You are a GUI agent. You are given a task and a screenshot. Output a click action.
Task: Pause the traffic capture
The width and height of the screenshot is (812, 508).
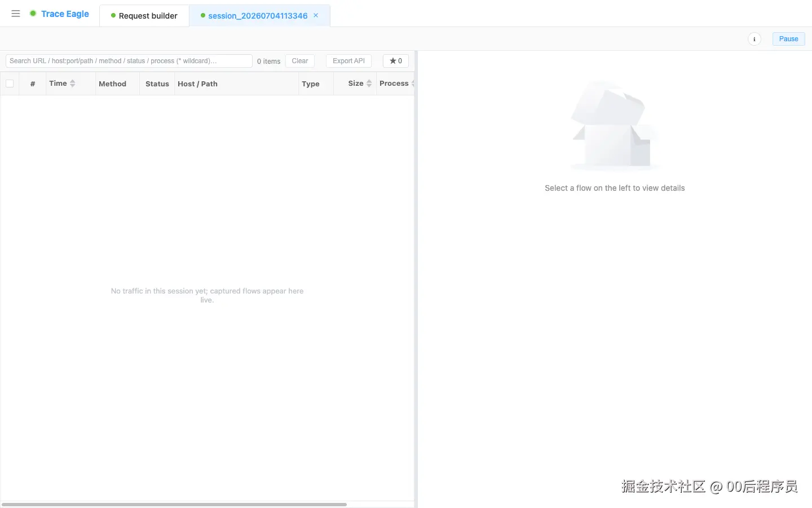[788, 39]
